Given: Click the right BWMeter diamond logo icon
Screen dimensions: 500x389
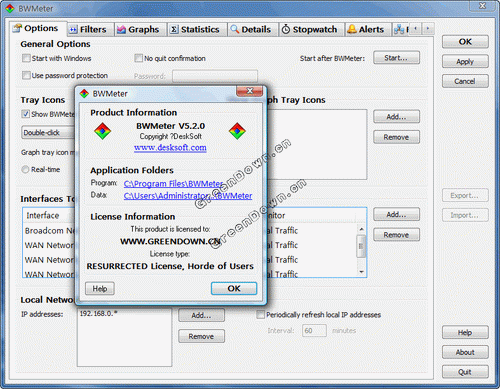Looking at the screenshot, I should click(x=237, y=131).
